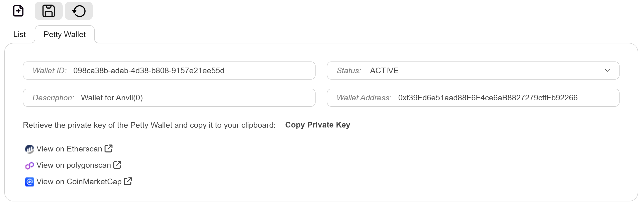Open the View on polygonscan link
Image resolution: width=644 pixels, height=210 pixels.
pyautogui.click(x=74, y=165)
